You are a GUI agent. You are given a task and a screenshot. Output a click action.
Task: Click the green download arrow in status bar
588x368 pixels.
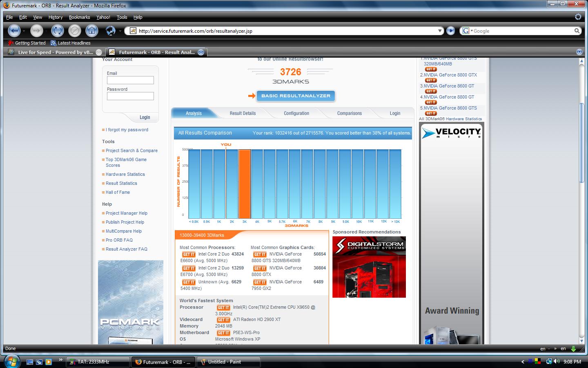click(573, 349)
